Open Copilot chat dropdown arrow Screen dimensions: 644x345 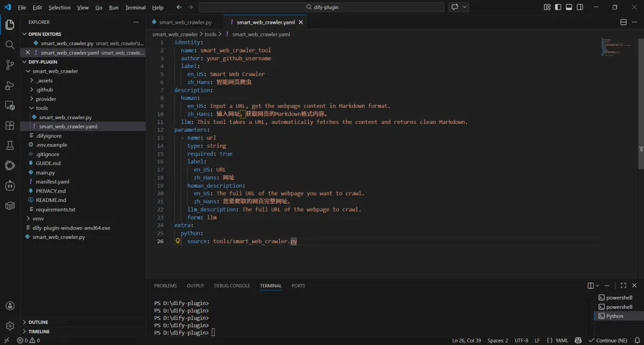(x=465, y=7)
